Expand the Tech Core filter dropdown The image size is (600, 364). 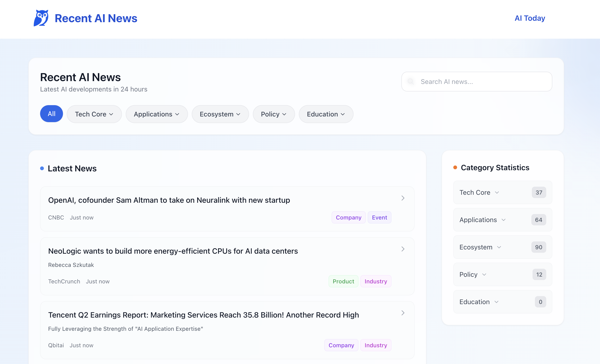click(x=94, y=114)
